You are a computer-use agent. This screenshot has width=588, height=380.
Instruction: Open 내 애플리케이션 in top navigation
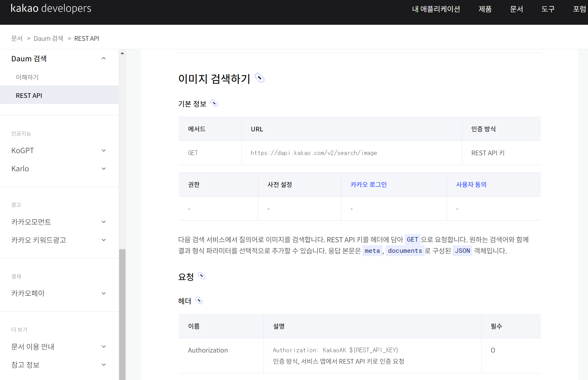pyautogui.click(x=436, y=9)
